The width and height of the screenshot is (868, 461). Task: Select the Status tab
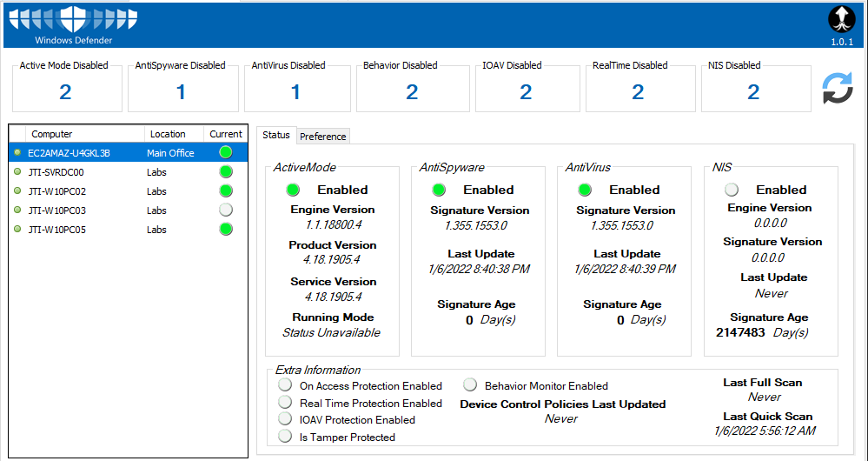(275, 135)
